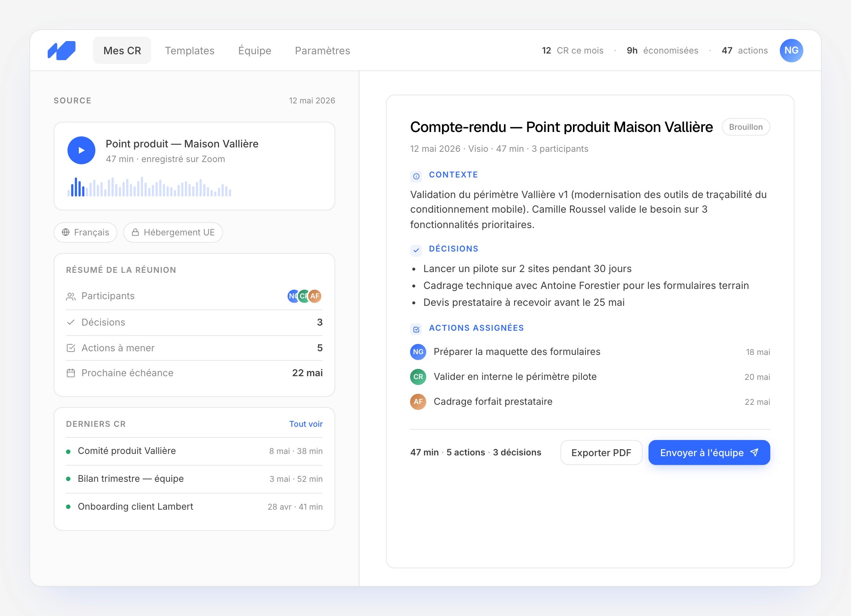
Task: Select the green CR participant avatar in summary
Action: tap(303, 296)
